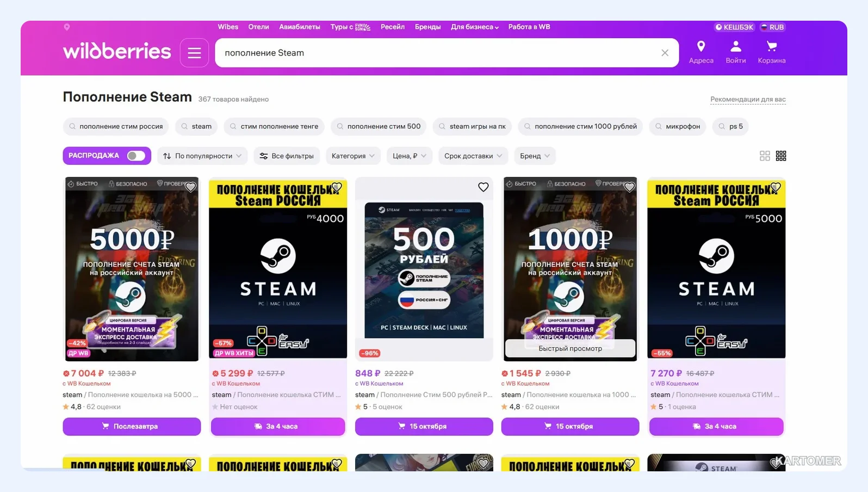Viewport: 868px width, 492px height.
Task: Switch to small grid view icon
Action: pyautogui.click(x=781, y=156)
